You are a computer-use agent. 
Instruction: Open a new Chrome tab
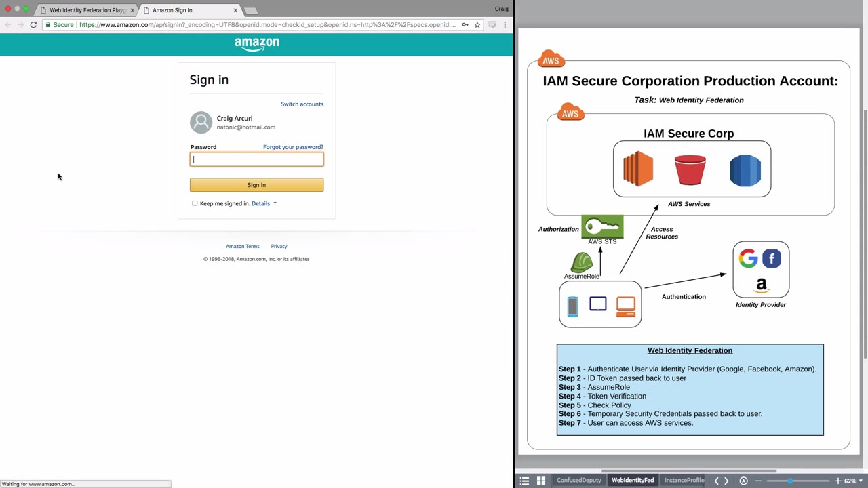point(251,11)
